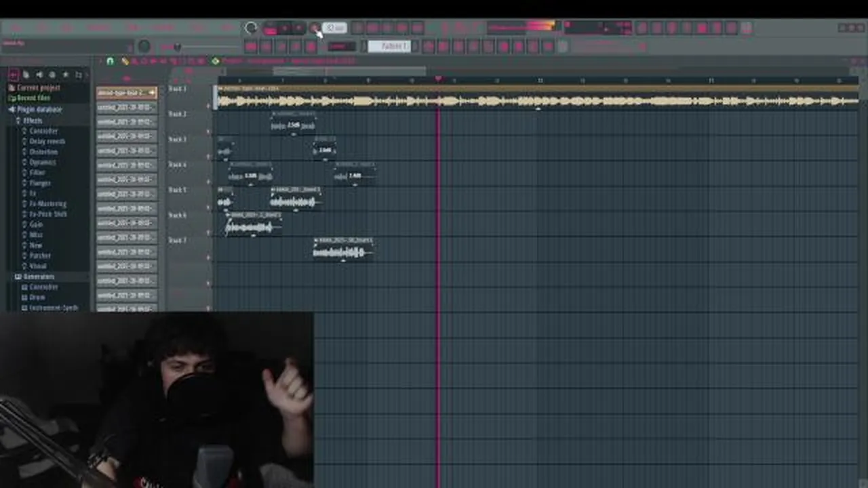Image resolution: width=868 pixels, height=488 pixels.
Task: Open the snap selector left of Pattern 1
Action: coord(341,46)
